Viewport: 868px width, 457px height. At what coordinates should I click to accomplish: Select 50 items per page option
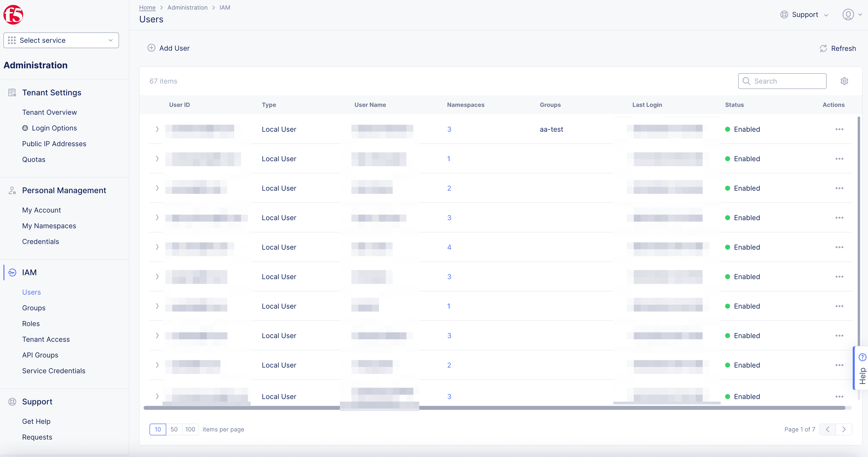tap(173, 429)
